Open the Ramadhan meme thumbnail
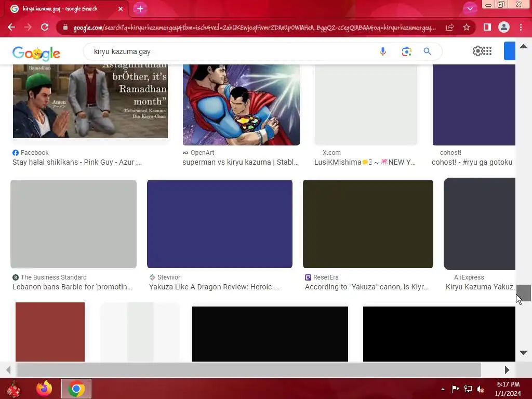The height and width of the screenshot is (399, 532). 90,101
